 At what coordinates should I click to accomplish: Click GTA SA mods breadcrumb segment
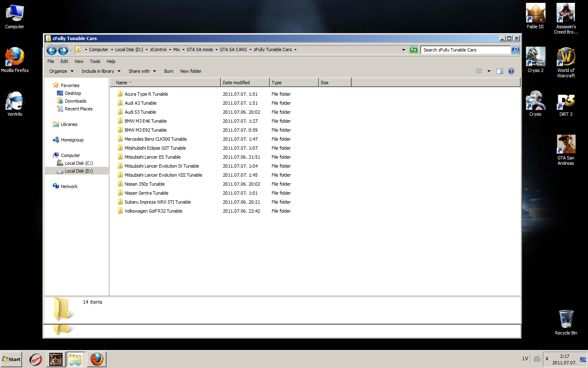click(x=200, y=50)
